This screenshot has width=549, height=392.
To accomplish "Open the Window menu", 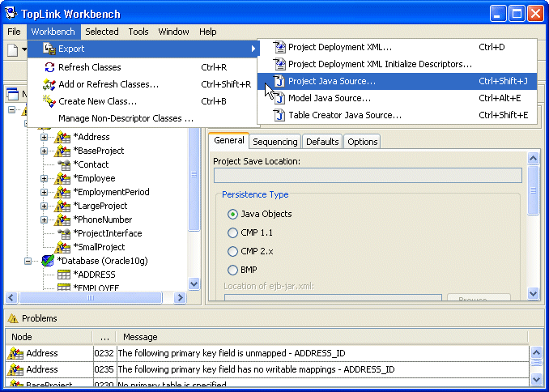I will pyautogui.click(x=173, y=32).
